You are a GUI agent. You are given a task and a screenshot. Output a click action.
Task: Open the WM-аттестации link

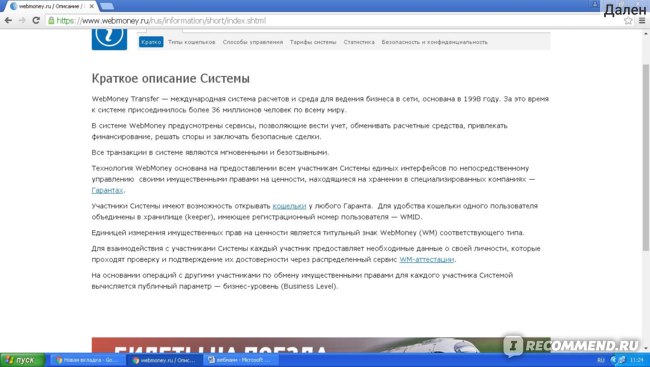point(427,260)
